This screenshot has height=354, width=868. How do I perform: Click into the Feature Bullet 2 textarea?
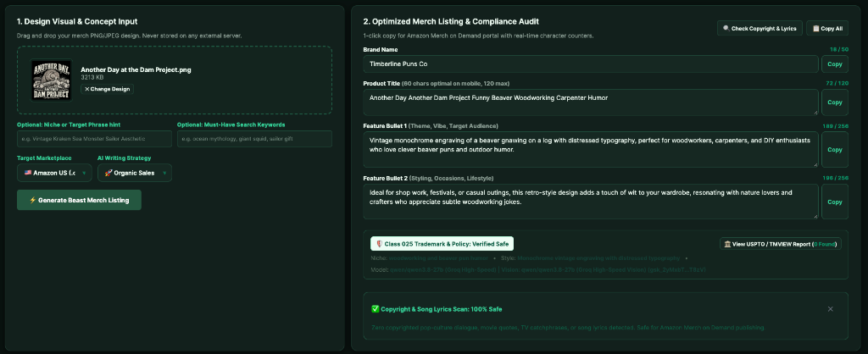pos(591,202)
